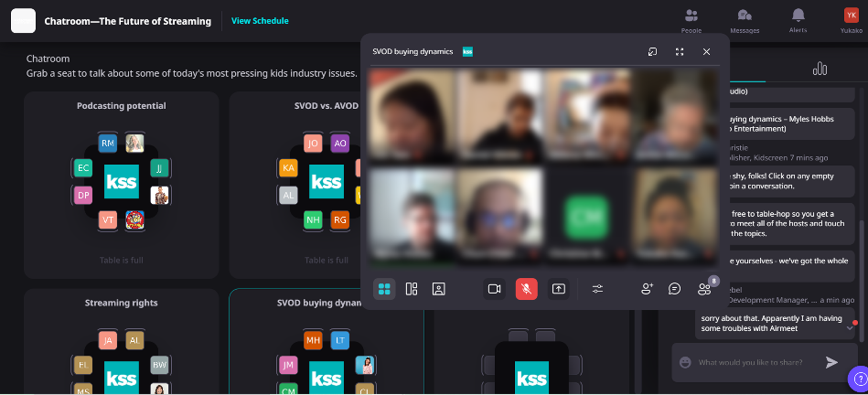Switch to grid view layout in call window

coord(384,289)
